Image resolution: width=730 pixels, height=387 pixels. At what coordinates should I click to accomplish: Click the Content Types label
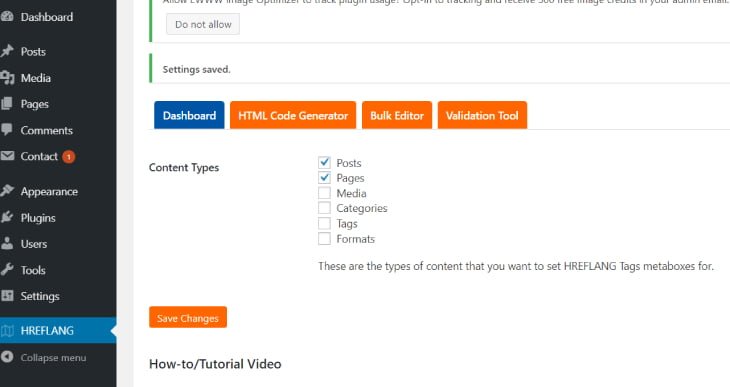(184, 168)
